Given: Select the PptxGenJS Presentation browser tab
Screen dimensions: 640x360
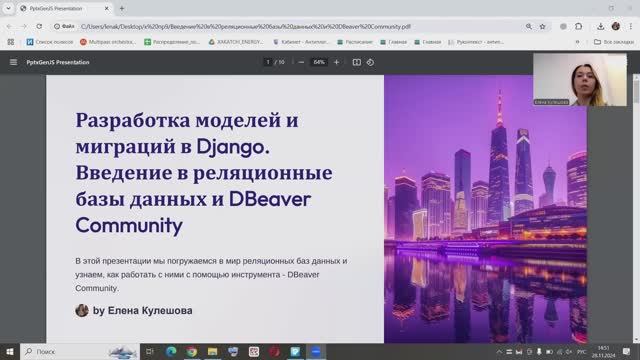Looking at the screenshot, I should 64,9.
